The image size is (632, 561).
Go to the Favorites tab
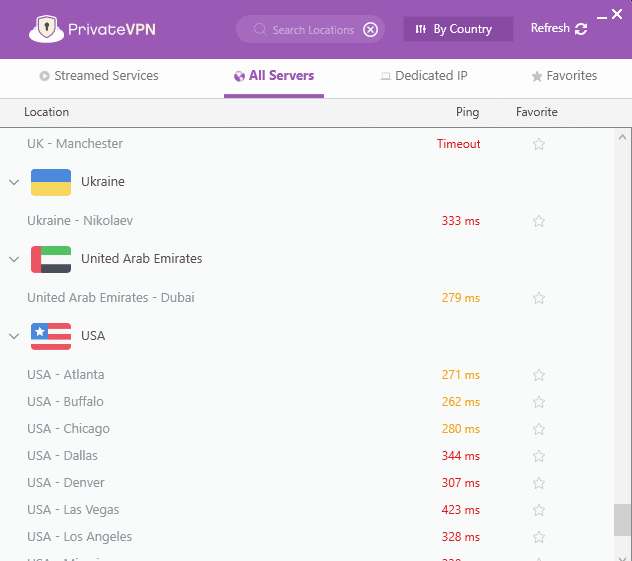pyautogui.click(x=564, y=76)
